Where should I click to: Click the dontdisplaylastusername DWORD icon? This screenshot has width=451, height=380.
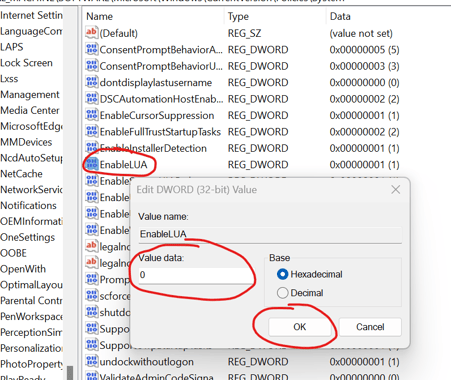[91, 82]
